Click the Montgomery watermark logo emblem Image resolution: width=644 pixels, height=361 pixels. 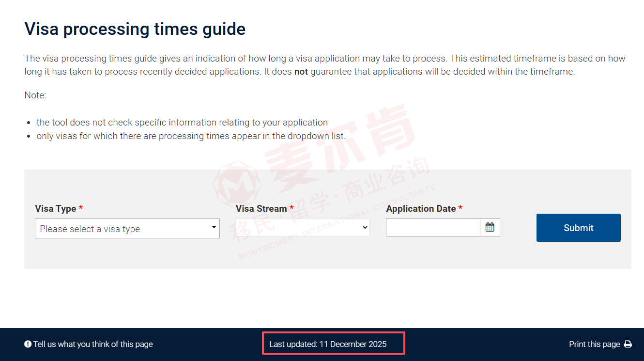[238, 185]
